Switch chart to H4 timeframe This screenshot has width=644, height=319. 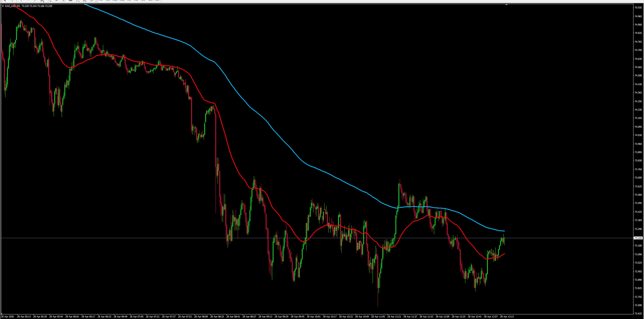136,1
